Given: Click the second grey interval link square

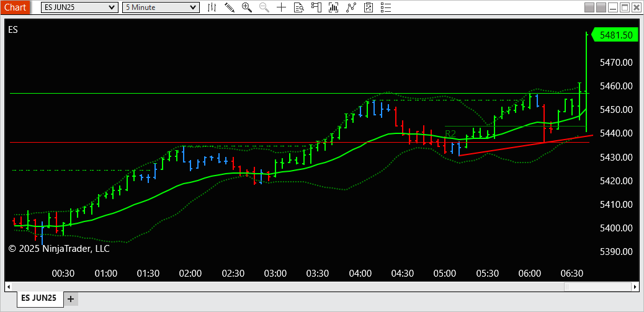Looking at the screenshot, I should [601, 7].
